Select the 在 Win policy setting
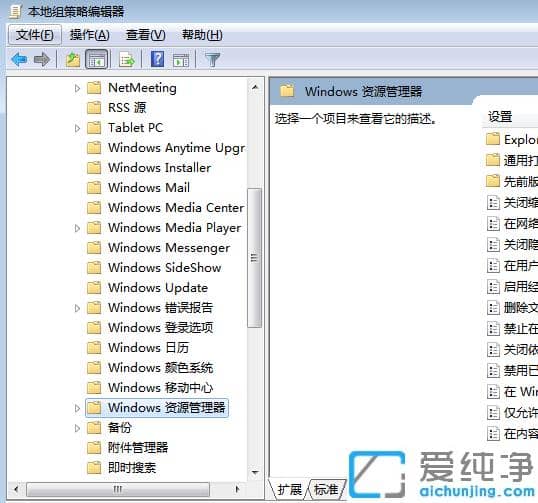Screen dimensions: 538x503 (512, 391)
